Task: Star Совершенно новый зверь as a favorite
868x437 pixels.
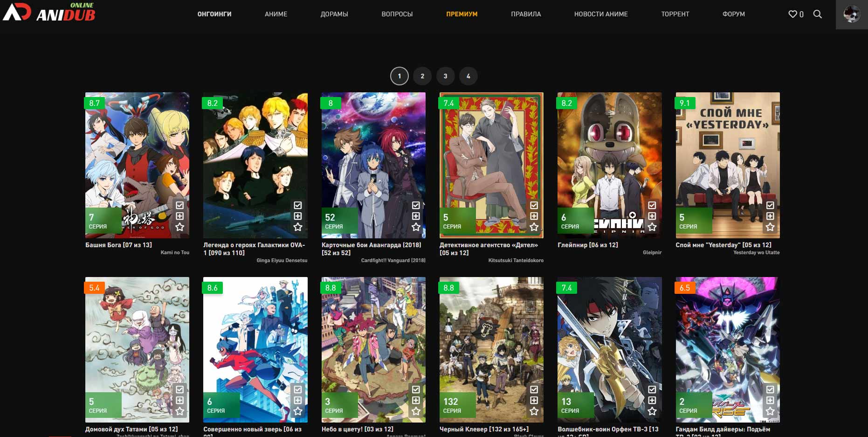Action: coord(298,411)
